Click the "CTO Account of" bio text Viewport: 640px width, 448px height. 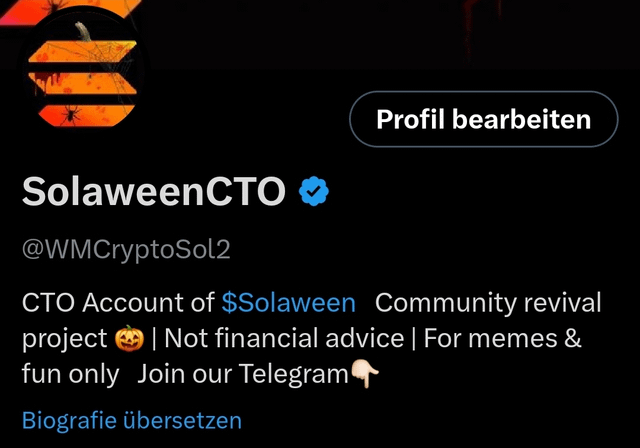click(118, 303)
